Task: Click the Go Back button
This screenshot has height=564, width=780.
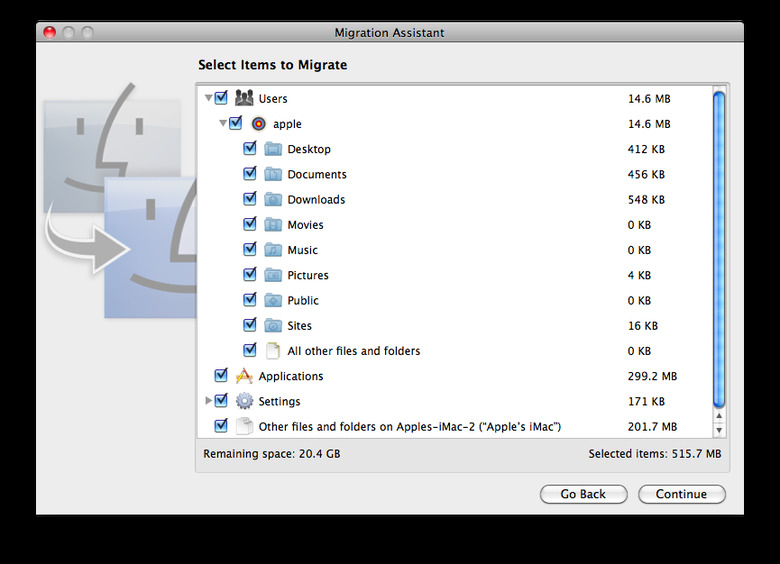Action: coord(584,494)
